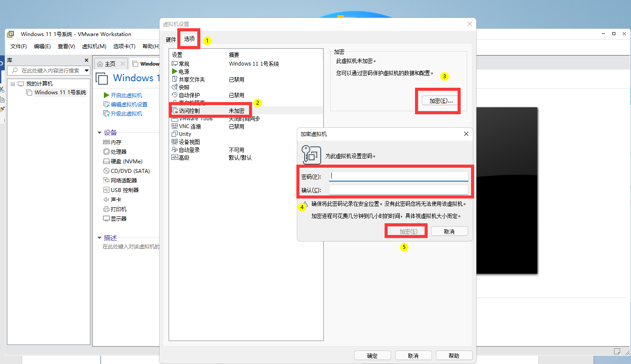The width and height of the screenshot is (631, 364).
Task: Close the 库 library panel
Action: point(86,60)
